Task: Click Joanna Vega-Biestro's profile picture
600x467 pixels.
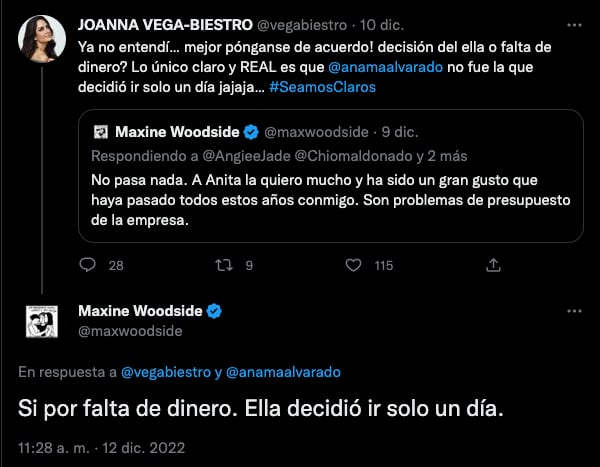Action: pos(42,37)
